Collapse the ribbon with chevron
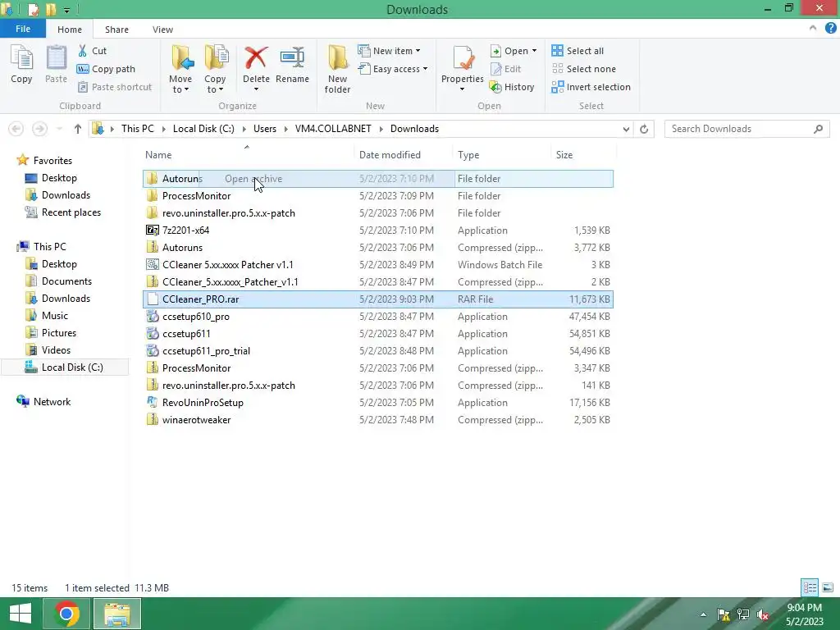 coord(813,29)
